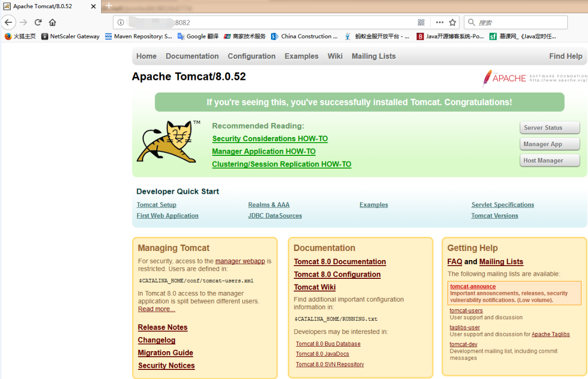Click the search magnifier icon
This screenshot has width=588, height=379.
(471, 22)
